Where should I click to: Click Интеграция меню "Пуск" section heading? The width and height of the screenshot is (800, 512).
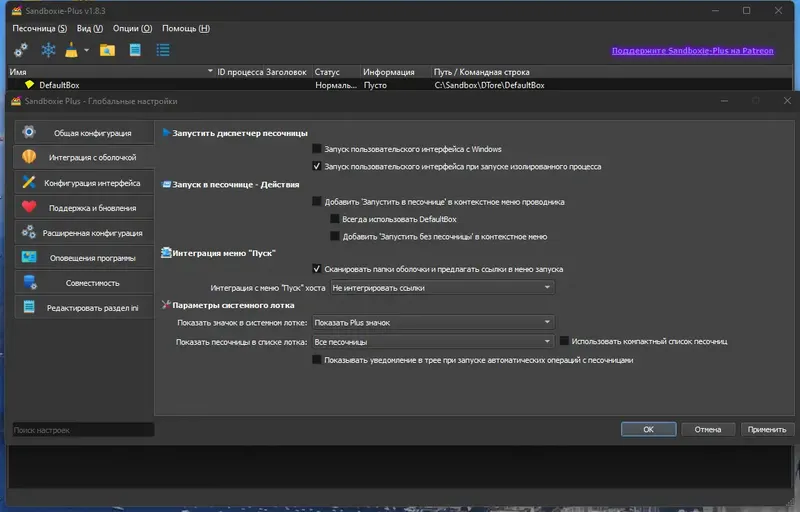223,253
